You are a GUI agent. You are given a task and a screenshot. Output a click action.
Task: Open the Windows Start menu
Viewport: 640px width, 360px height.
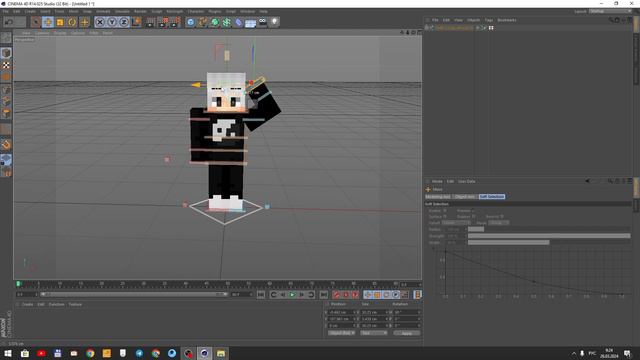pyautogui.click(x=8, y=353)
